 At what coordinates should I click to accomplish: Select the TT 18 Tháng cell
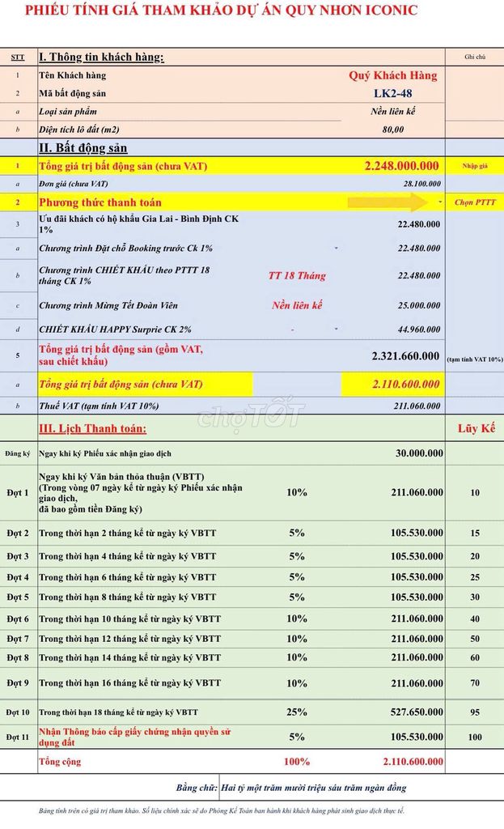(297, 275)
